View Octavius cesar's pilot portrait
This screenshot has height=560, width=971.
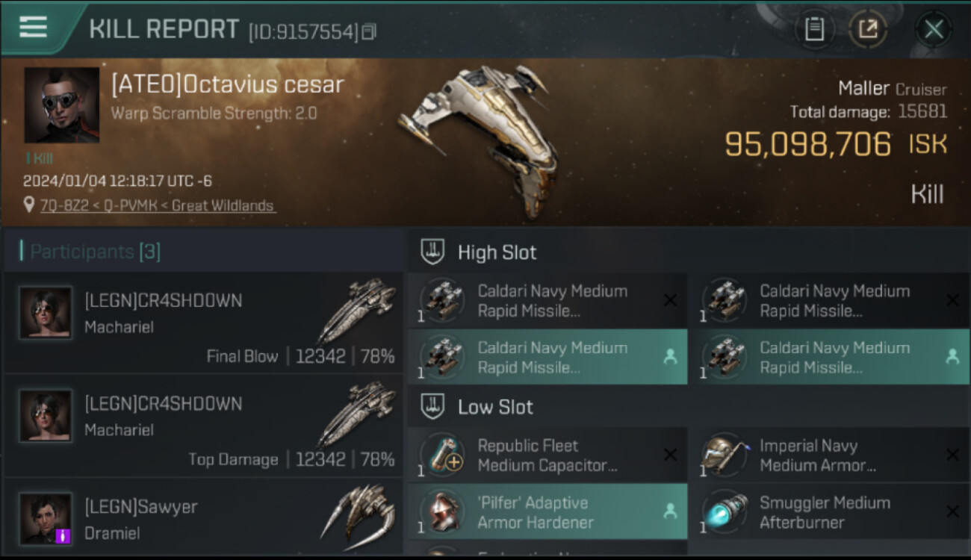(61, 105)
